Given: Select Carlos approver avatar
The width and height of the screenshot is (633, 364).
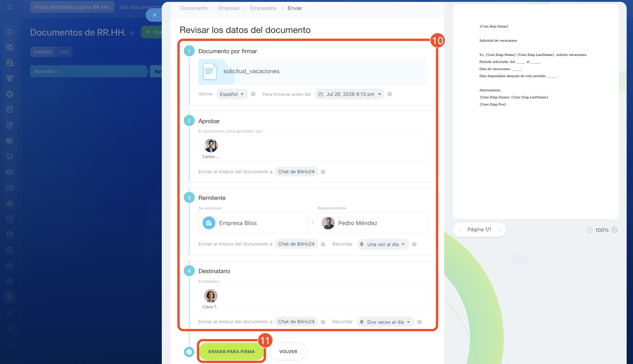Looking at the screenshot, I should click(x=211, y=146).
